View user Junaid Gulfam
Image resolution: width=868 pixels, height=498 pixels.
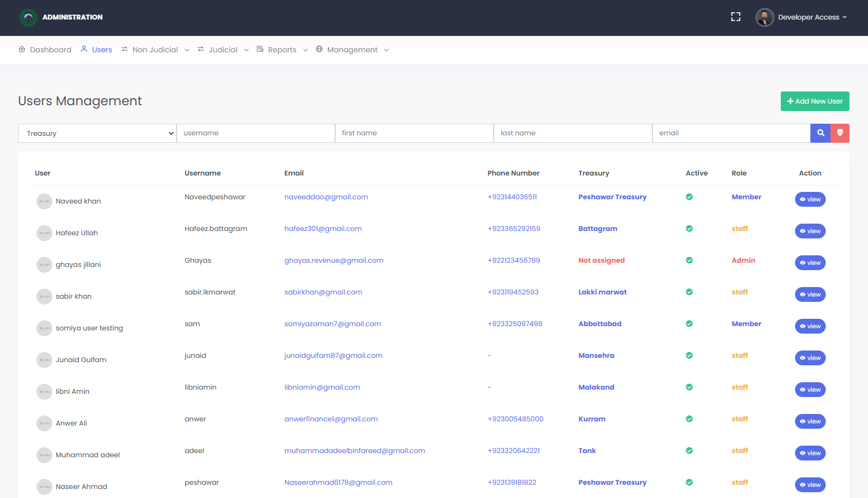pos(810,358)
